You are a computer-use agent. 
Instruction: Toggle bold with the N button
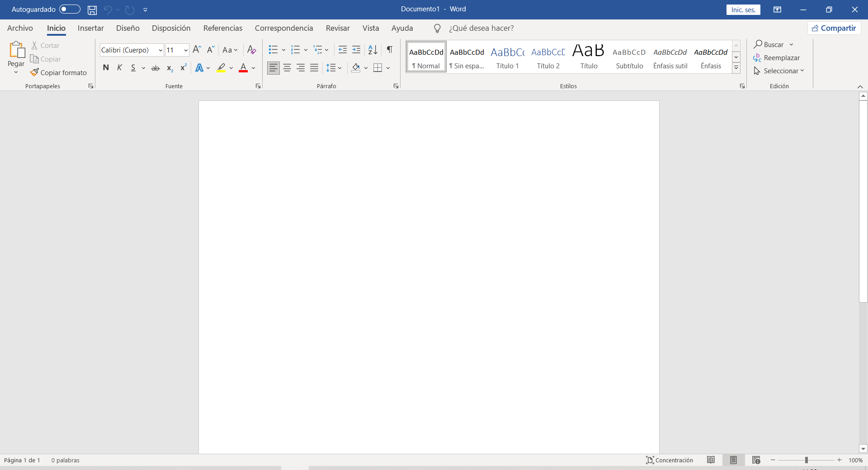point(106,68)
